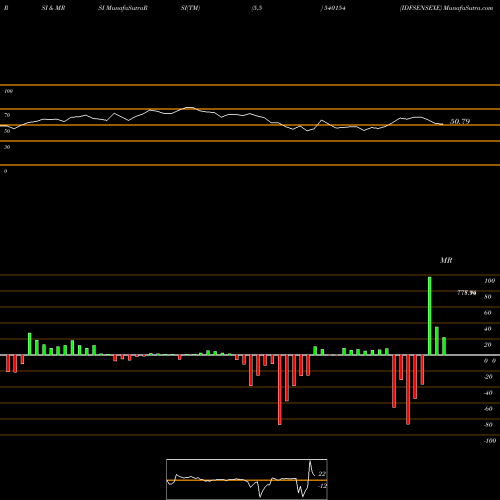Click MR axis label -80
This screenshot has width=500, height=500.
[488, 425]
